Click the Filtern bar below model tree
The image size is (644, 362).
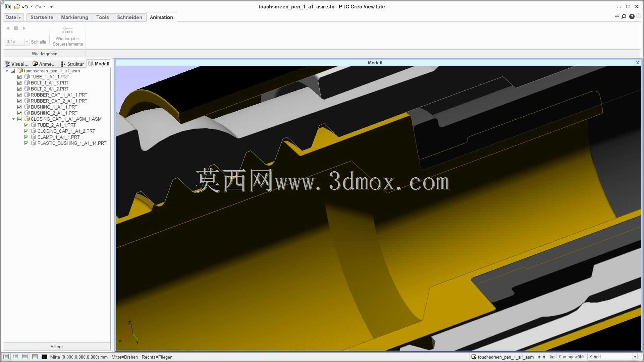tap(57, 347)
